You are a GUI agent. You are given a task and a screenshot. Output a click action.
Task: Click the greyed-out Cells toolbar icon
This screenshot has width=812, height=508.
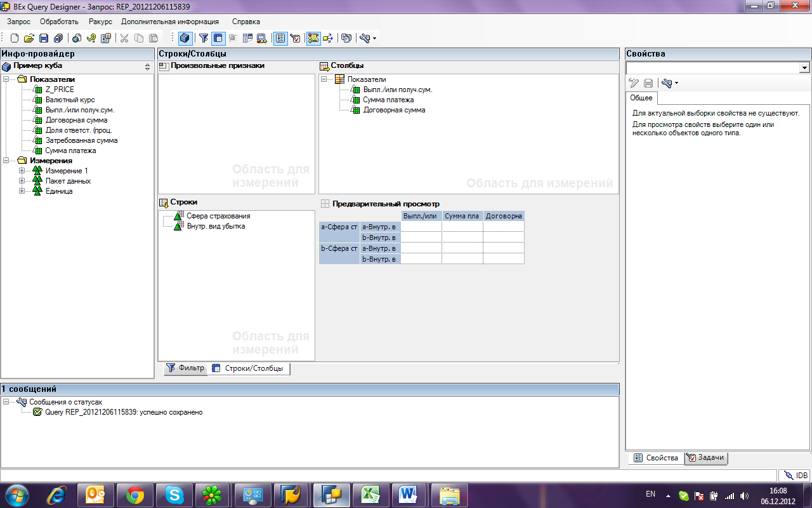(x=233, y=38)
